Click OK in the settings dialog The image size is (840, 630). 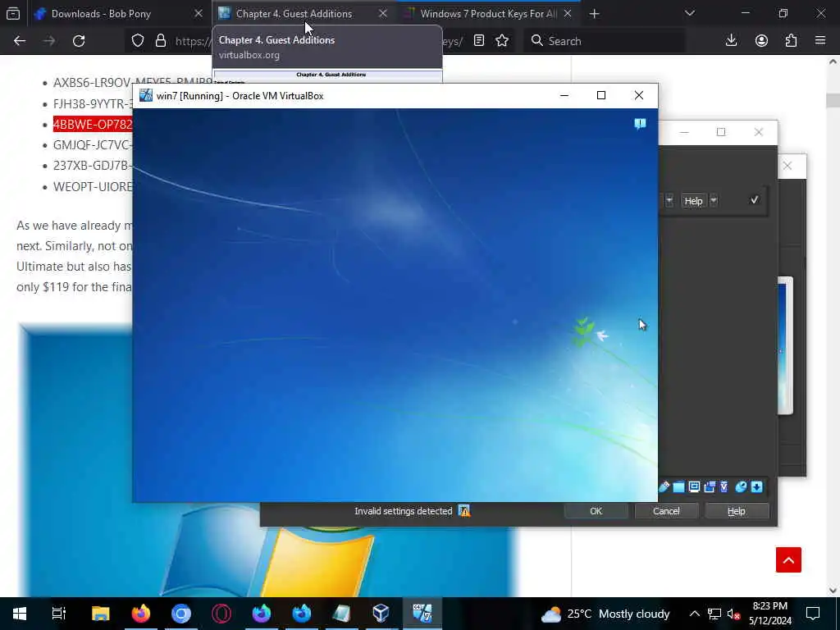click(596, 511)
